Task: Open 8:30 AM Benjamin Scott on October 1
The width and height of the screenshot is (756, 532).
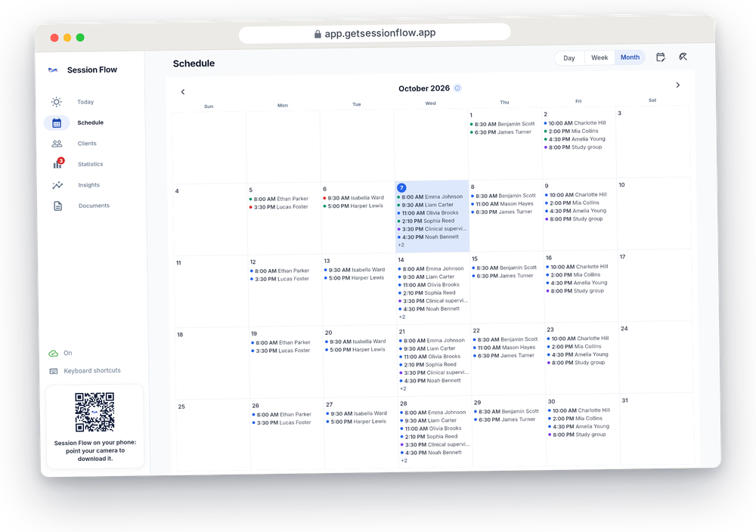Action: [502, 124]
